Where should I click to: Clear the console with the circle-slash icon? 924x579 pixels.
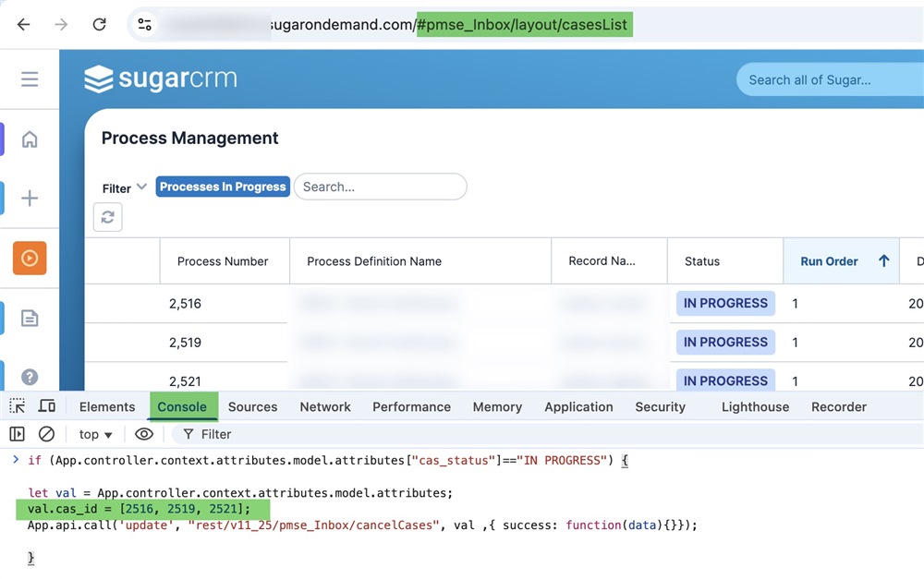pos(47,434)
